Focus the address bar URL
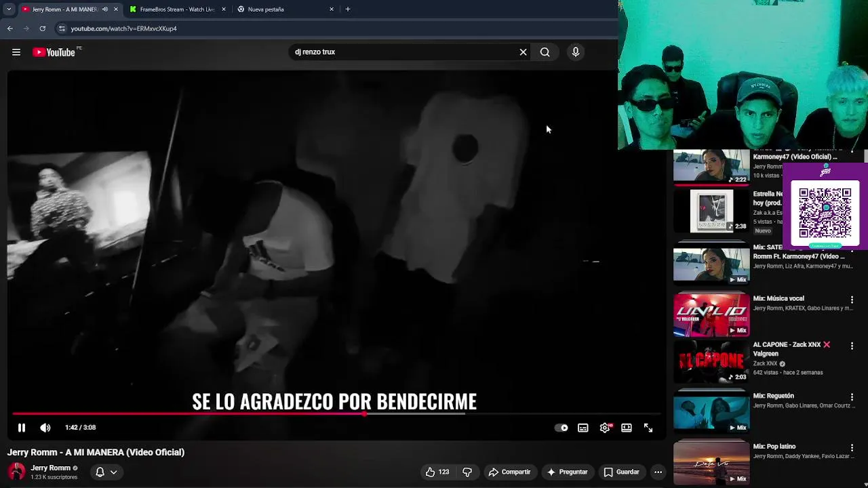The width and height of the screenshot is (868, 488). (x=123, y=28)
